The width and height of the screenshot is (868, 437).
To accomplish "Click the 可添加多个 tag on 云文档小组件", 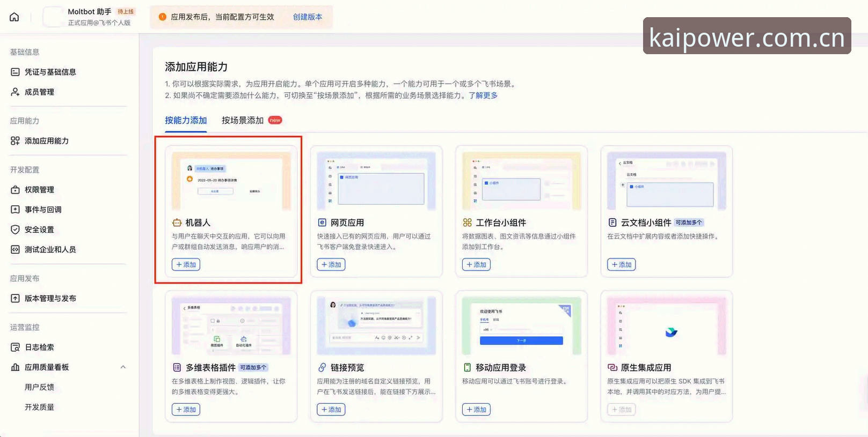I will tap(689, 223).
